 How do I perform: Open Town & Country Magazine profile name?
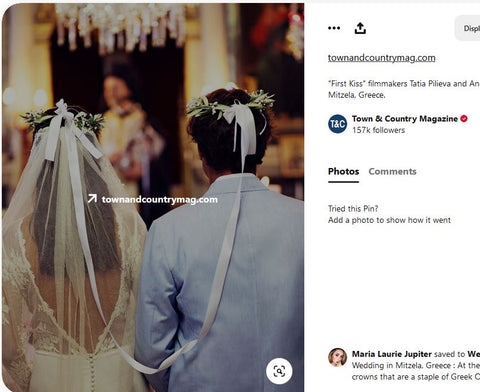pos(405,119)
